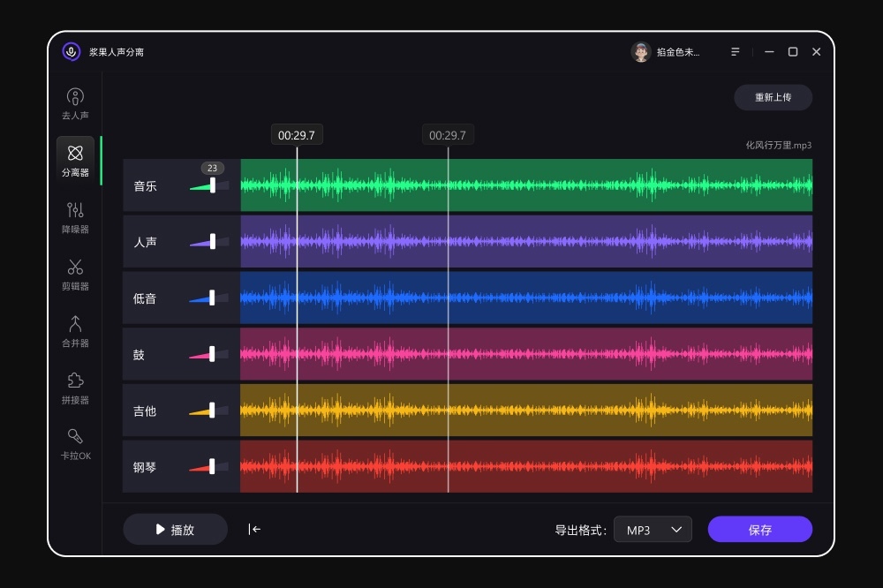
Task: Click the 保存 save button
Action: click(x=760, y=529)
